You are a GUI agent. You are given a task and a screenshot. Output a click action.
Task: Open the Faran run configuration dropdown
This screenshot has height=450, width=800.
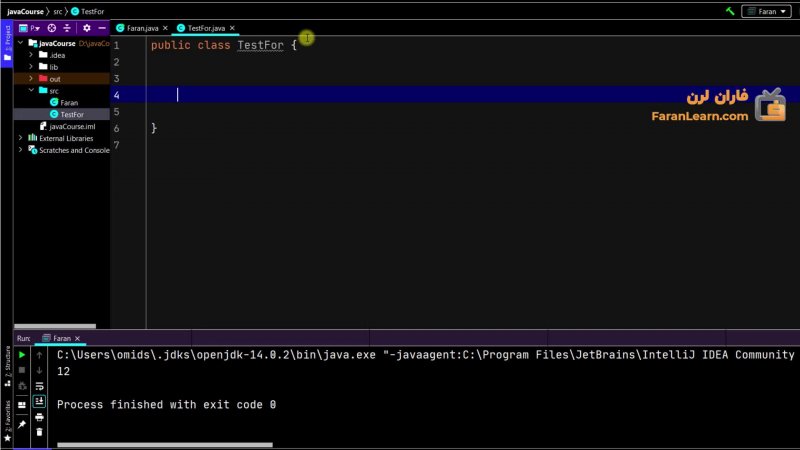(x=766, y=10)
